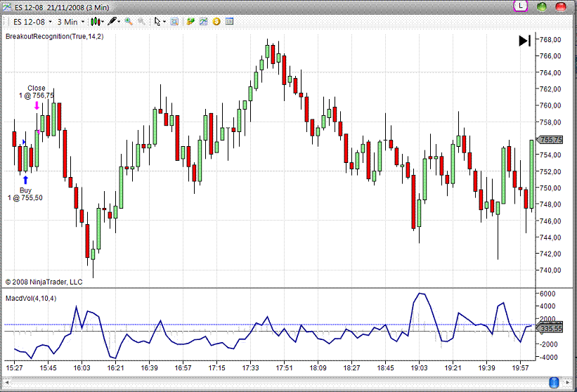The image size is (577, 392).
Task: Click the 19:57 time axis label
Action: point(520,368)
